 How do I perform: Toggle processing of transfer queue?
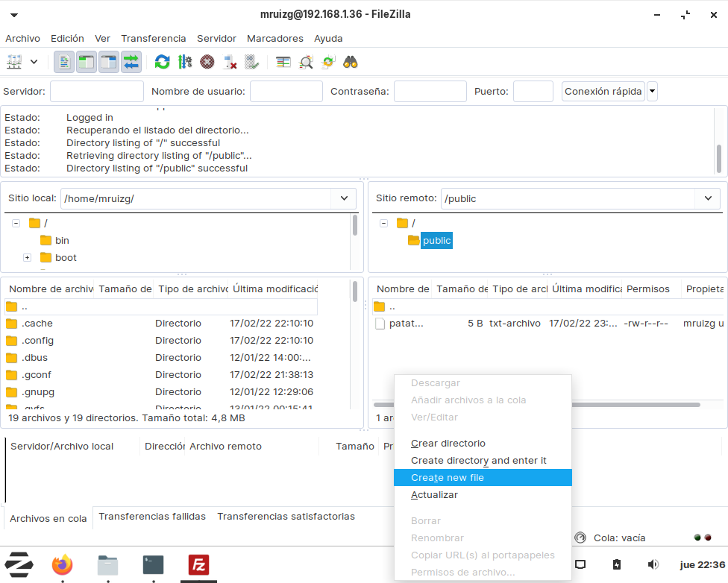[185, 62]
